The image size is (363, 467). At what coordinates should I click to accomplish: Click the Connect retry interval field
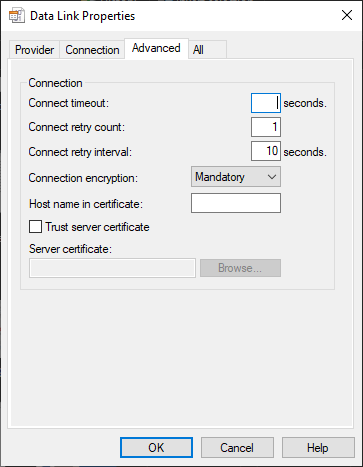(266, 151)
